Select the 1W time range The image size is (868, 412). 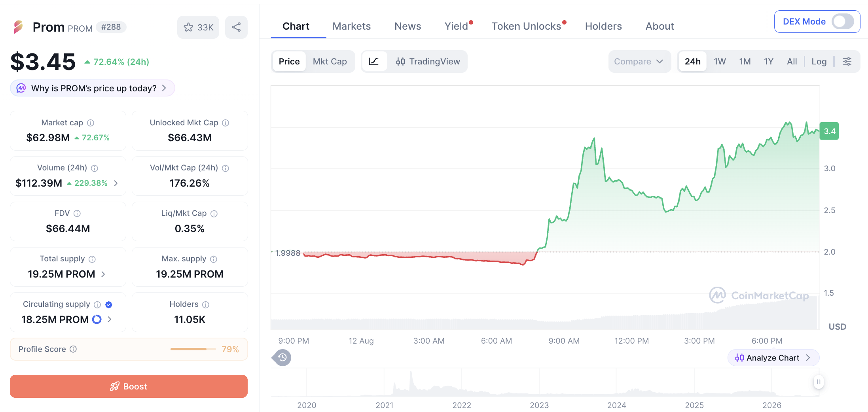click(x=720, y=61)
